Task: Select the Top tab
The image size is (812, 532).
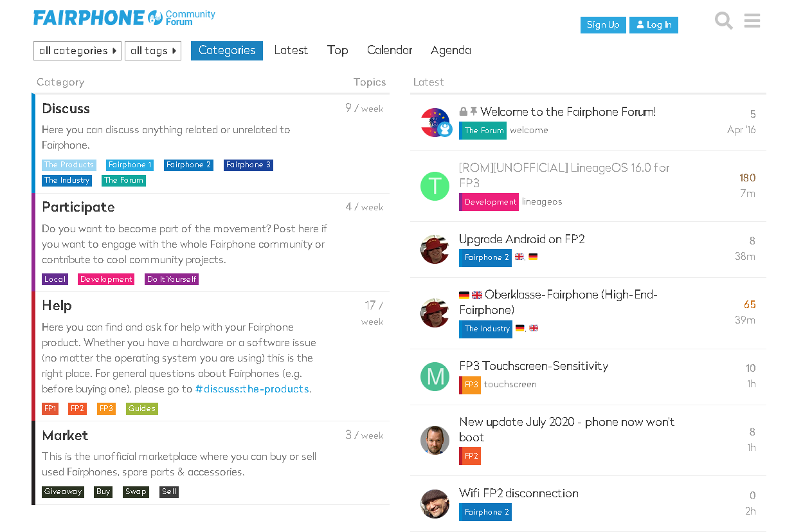Action: [x=338, y=50]
